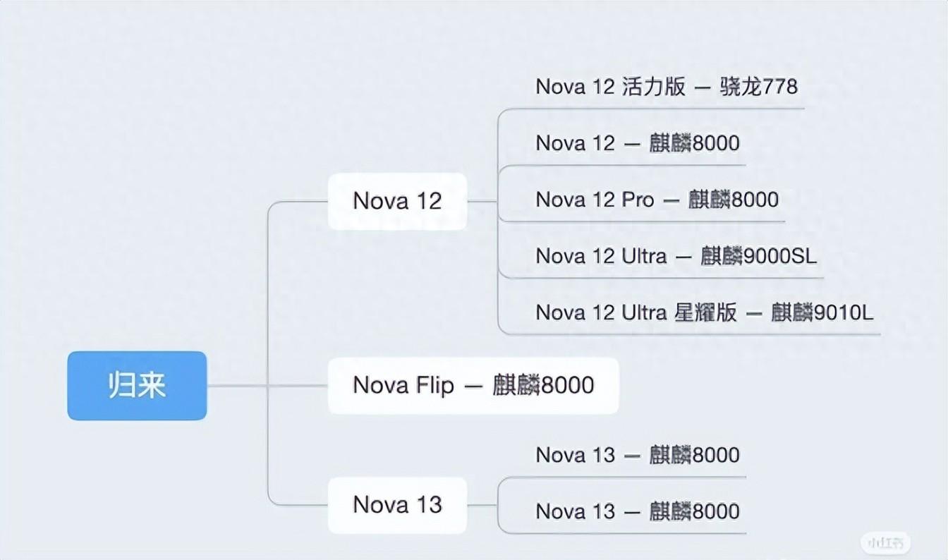
Task: Select the Nova 12 Ultra — 麒麟9000SL topic
Action: pos(676,256)
